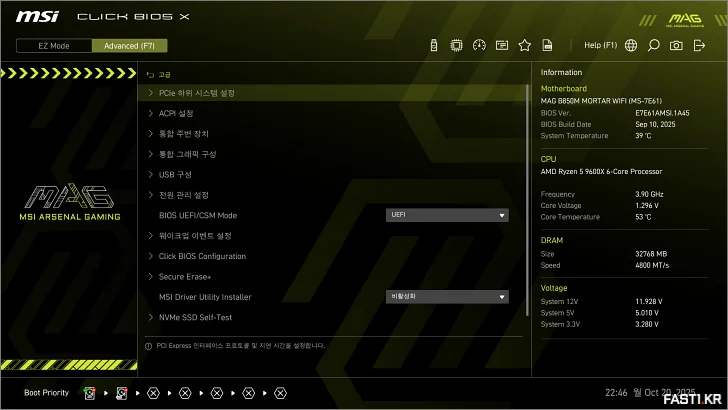
Task: Click the DRAM Speed value 4800 MT/s
Action: coord(652,265)
